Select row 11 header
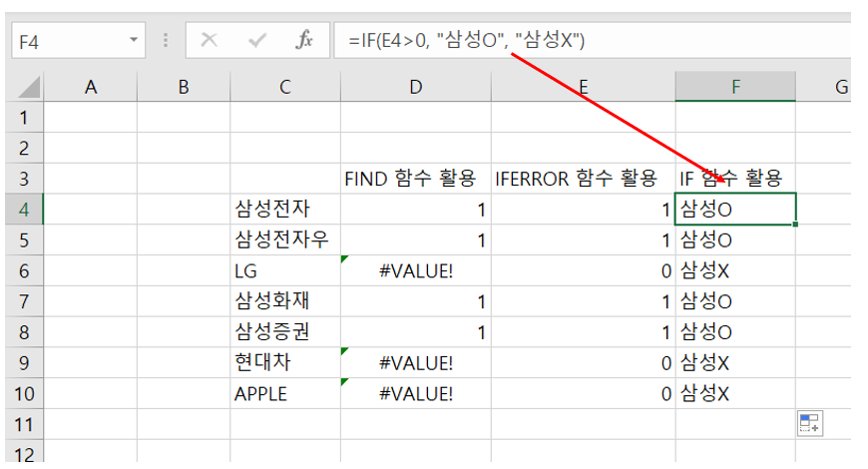 [24, 425]
